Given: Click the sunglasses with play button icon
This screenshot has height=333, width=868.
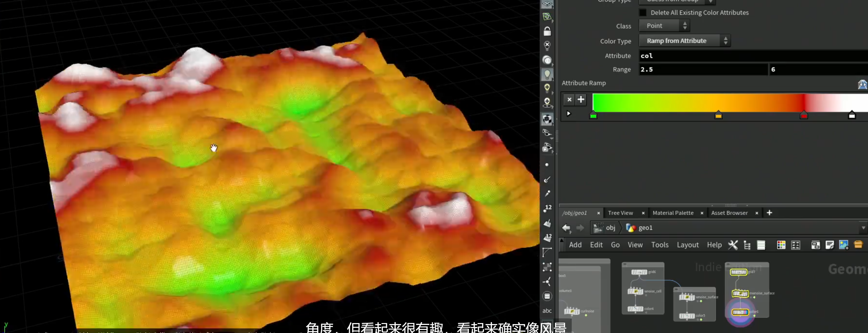Looking at the screenshot, I should tap(547, 148).
